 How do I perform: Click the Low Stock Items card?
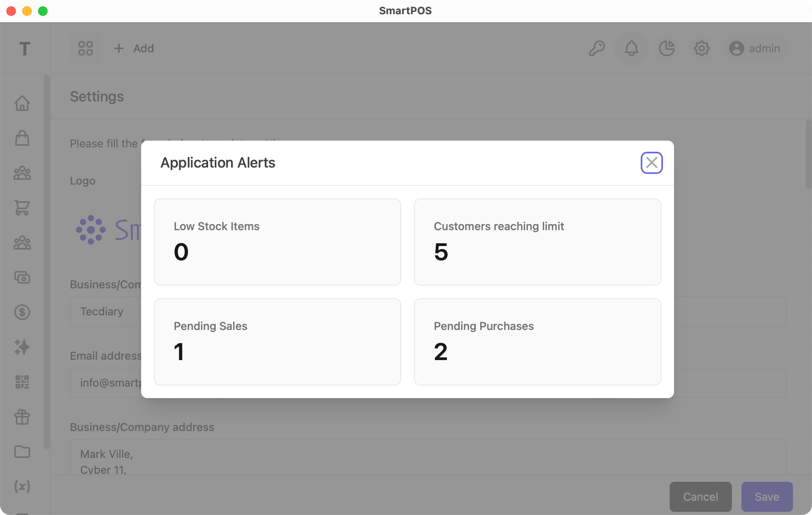[x=277, y=242]
